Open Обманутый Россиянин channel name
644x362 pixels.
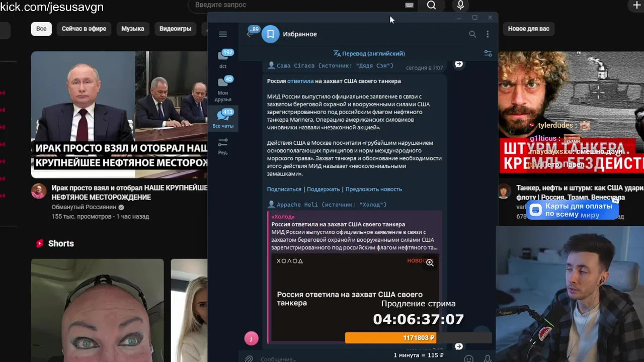point(84,207)
